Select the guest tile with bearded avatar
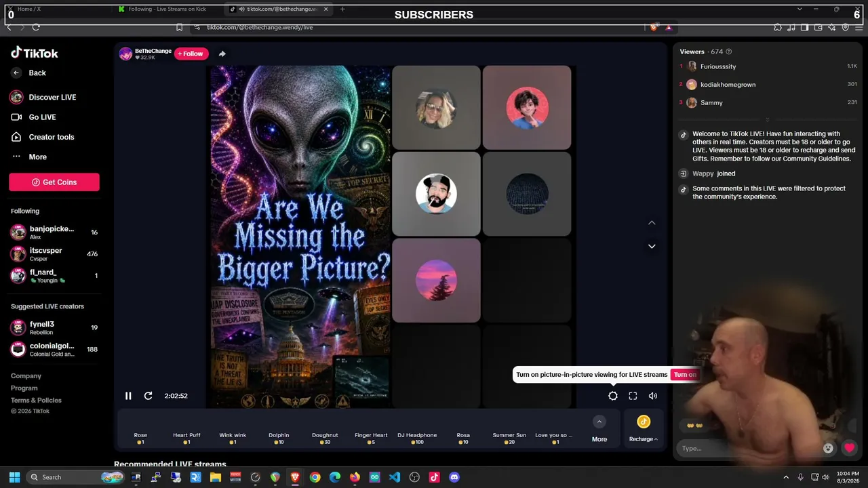868x488 pixels. click(x=436, y=194)
